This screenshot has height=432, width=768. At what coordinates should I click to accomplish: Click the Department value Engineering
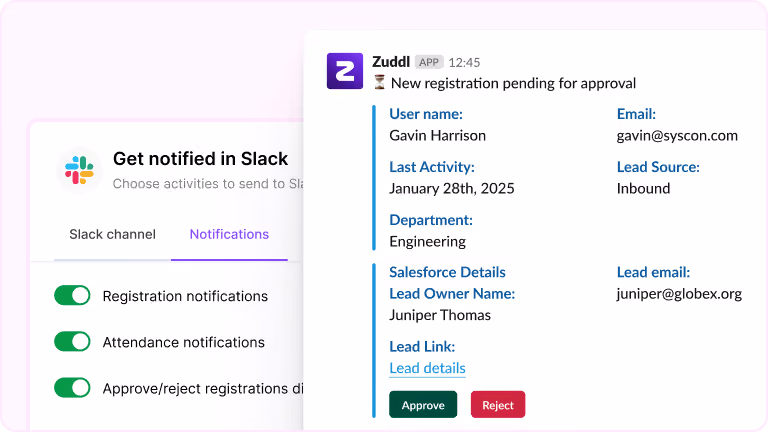pyautogui.click(x=428, y=242)
